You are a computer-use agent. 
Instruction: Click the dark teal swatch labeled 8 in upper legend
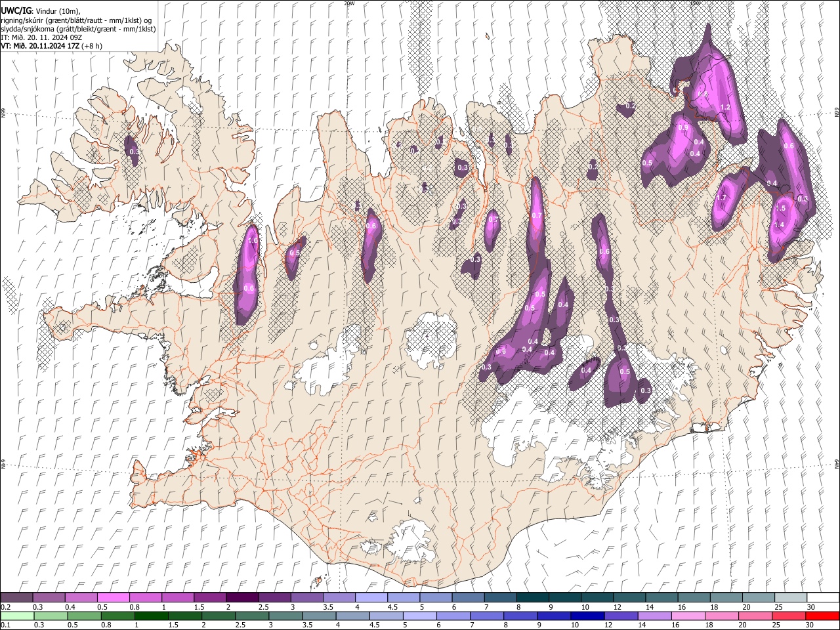(532, 597)
